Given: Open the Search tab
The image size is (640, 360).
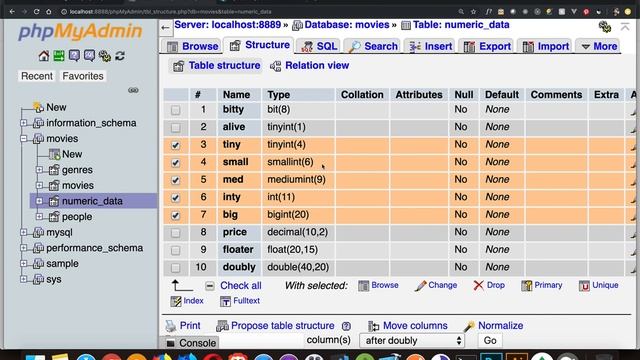Looking at the screenshot, I should click(x=373, y=46).
